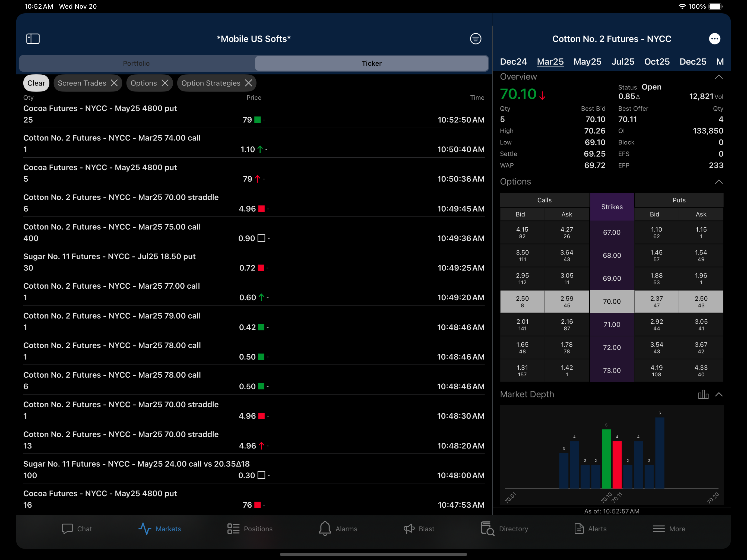Remove the Option Strategies filter chip

click(x=249, y=83)
